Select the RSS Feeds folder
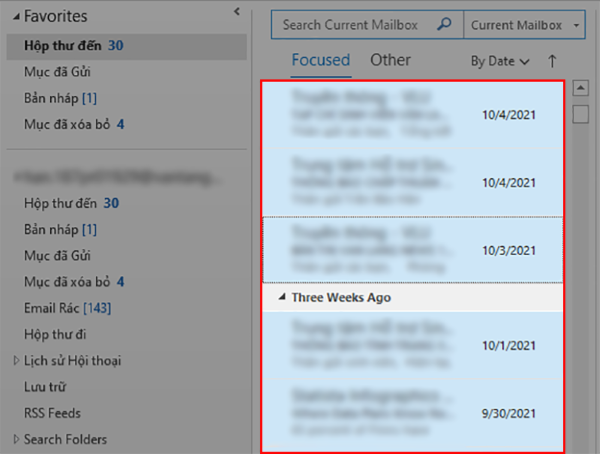The width and height of the screenshot is (600, 454). click(x=52, y=413)
